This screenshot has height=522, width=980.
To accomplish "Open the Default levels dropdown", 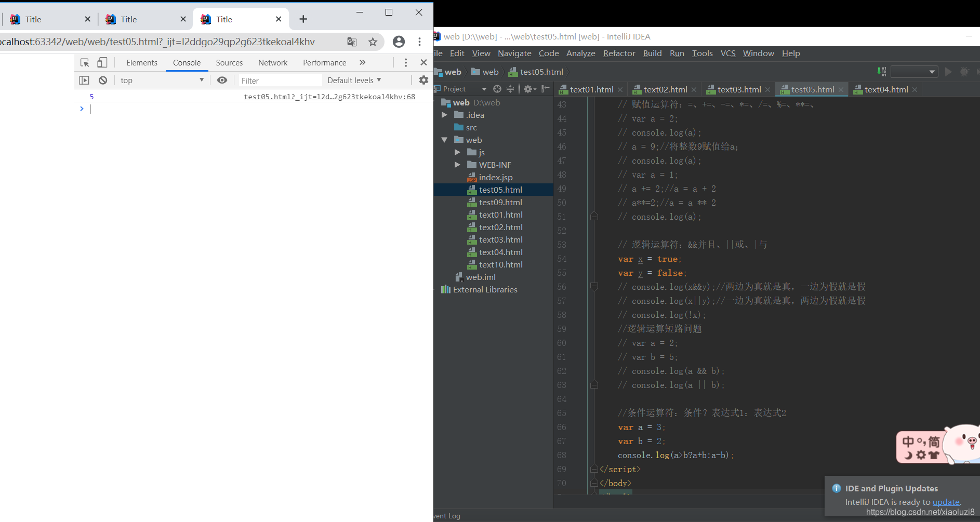I will (354, 80).
